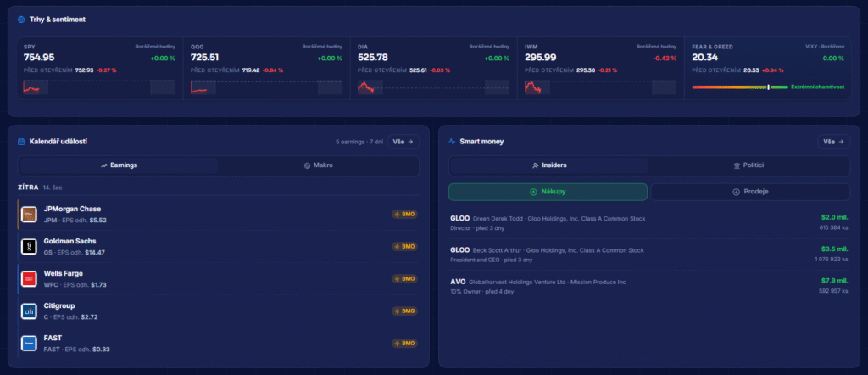The width and height of the screenshot is (868, 375).
Task: Open Vše button in Smart money
Action: point(834,142)
